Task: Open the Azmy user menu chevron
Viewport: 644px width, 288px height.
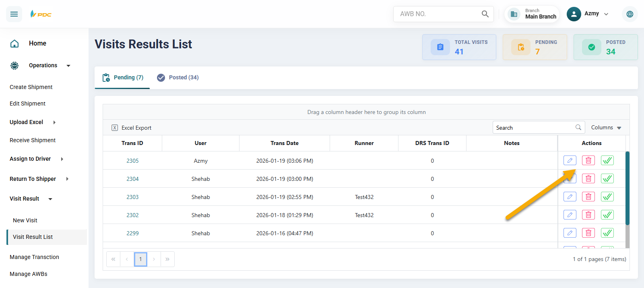Action: (x=606, y=14)
